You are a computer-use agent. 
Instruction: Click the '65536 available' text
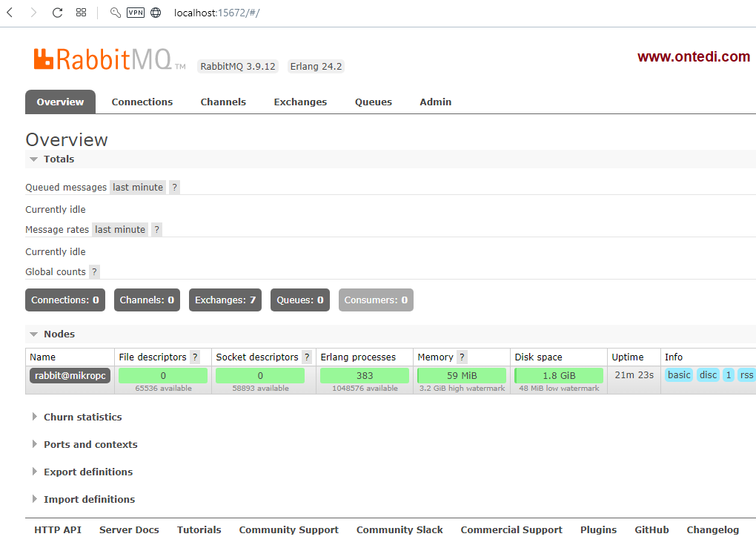(x=164, y=389)
